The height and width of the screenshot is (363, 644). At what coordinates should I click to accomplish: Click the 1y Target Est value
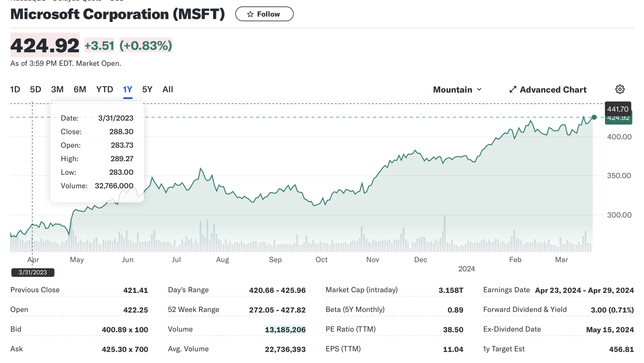[621, 349]
